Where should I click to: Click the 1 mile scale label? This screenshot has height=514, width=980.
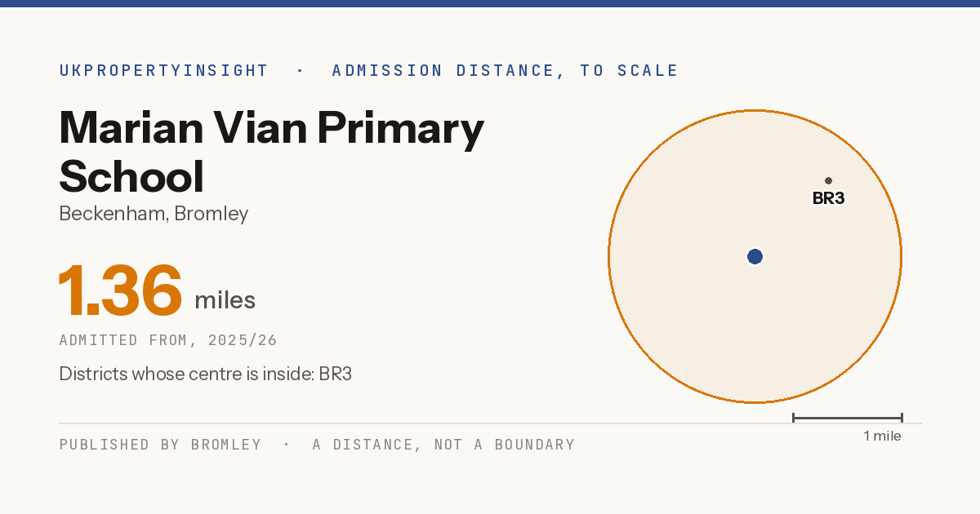(x=882, y=436)
